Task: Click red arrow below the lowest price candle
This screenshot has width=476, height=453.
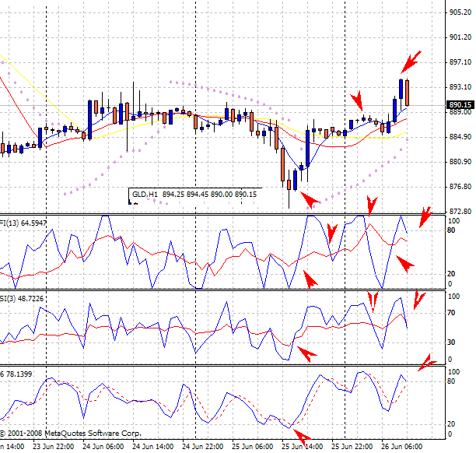Action: point(309,201)
